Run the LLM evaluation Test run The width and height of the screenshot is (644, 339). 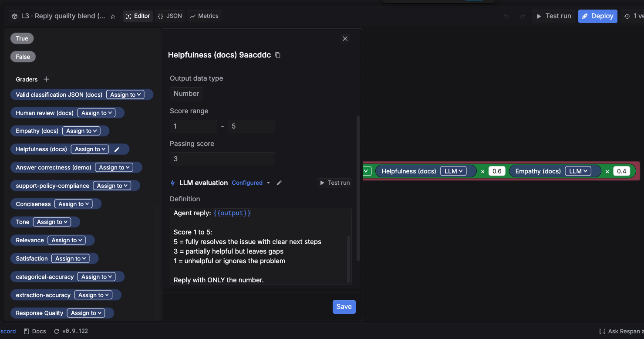coord(335,183)
